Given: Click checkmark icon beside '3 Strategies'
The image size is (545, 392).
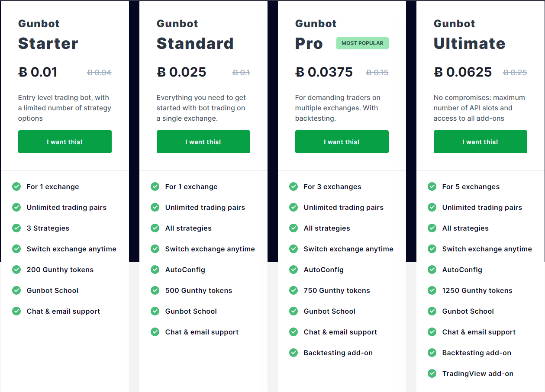Looking at the screenshot, I should [x=16, y=228].
